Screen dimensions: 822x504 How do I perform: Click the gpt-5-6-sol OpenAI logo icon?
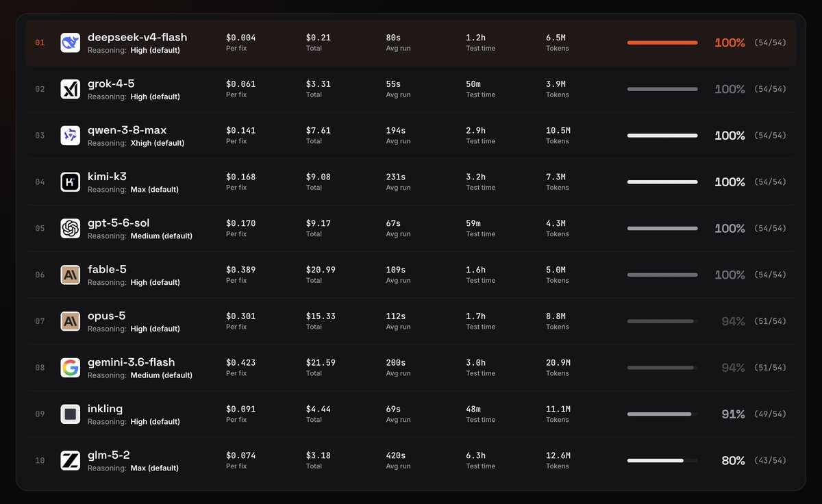coord(70,229)
